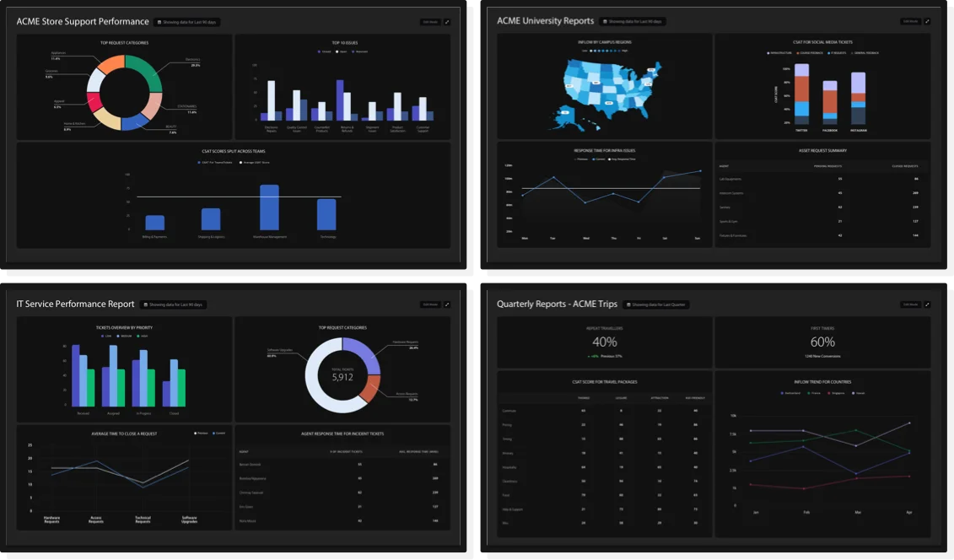Toggle the High priority legend in Tickets Overview
The width and height of the screenshot is (954, 560).
click(142, 337)
